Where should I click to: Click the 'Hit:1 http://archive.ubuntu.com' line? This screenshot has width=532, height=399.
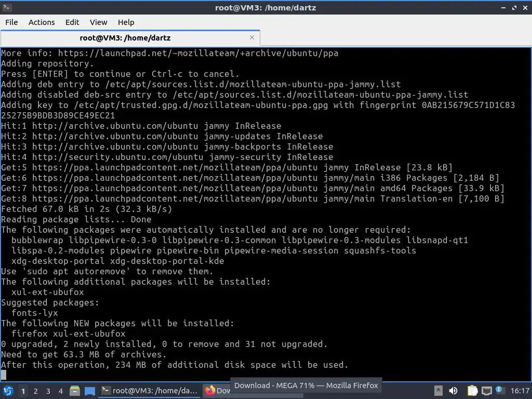point(141,126)
